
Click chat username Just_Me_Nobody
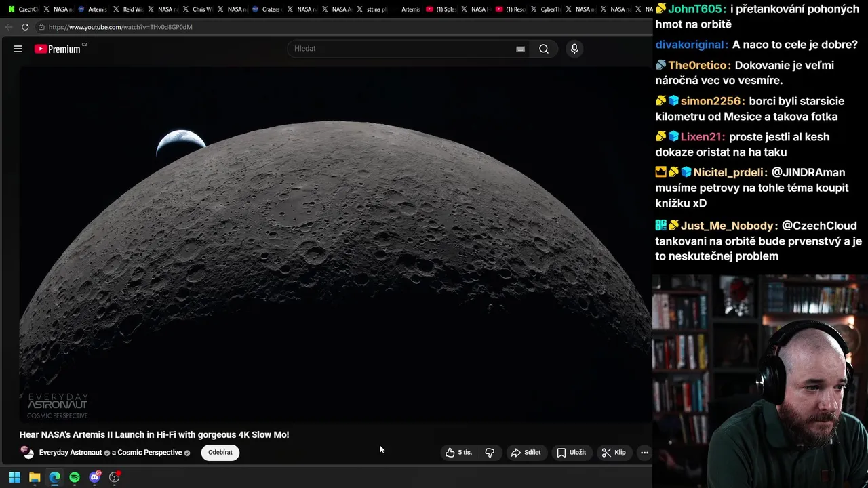726,226
